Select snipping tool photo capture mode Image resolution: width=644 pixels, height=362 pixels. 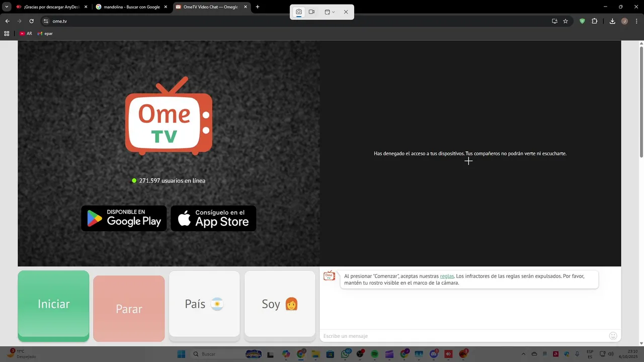tap(299, 12)
